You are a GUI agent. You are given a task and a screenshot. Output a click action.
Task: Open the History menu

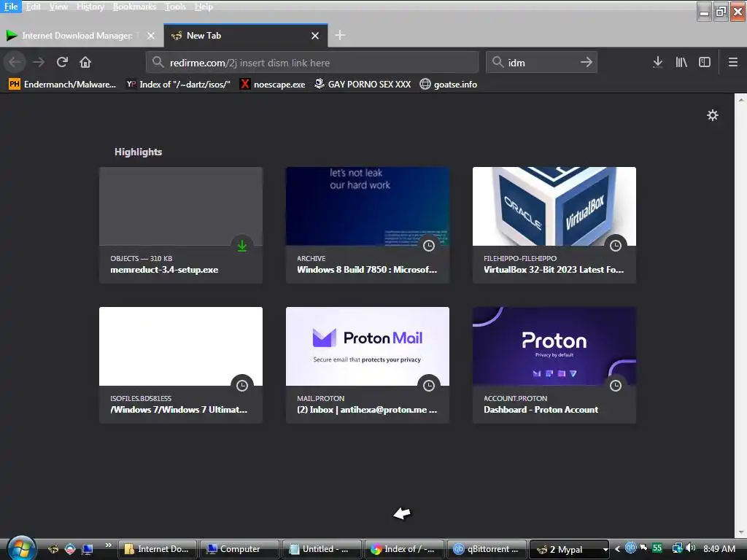click(90, 7)
